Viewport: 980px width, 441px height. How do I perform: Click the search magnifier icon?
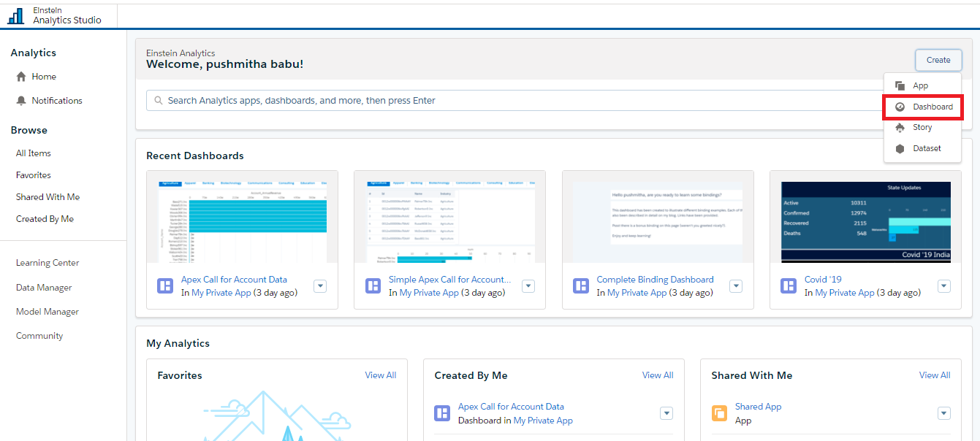click(158, 100)
